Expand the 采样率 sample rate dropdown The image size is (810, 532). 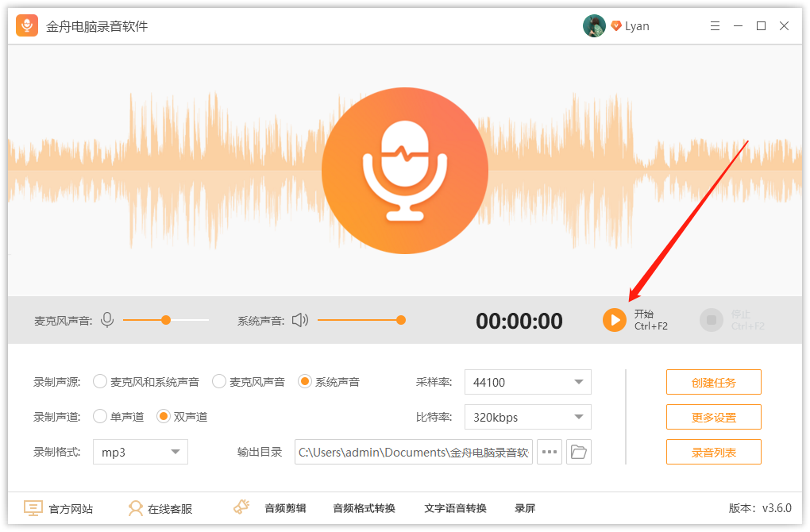(x=527, y=381)
